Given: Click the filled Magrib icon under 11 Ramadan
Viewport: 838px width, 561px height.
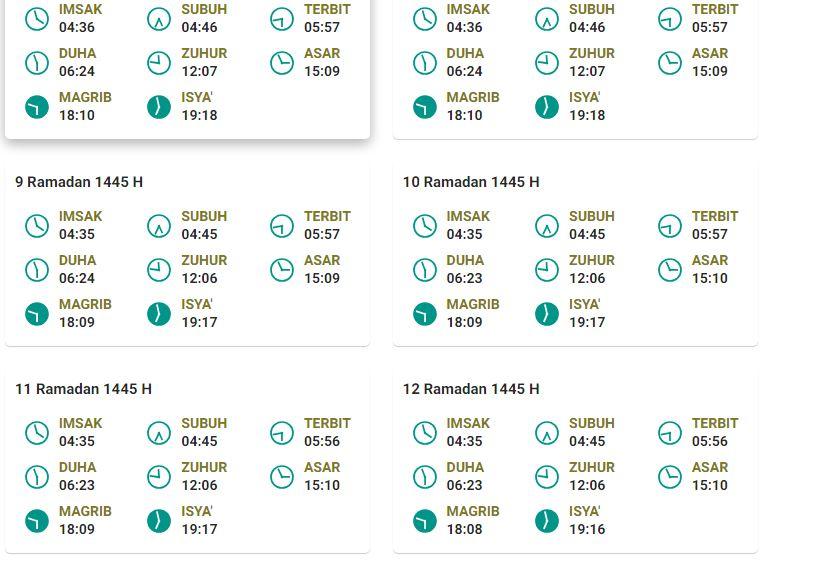Looking at the screenshot, I should coord(37,521).
